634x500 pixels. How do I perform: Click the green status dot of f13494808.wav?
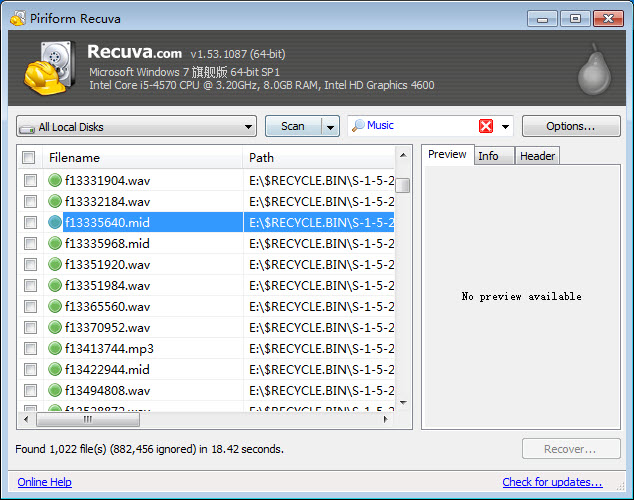click(55, 390)
